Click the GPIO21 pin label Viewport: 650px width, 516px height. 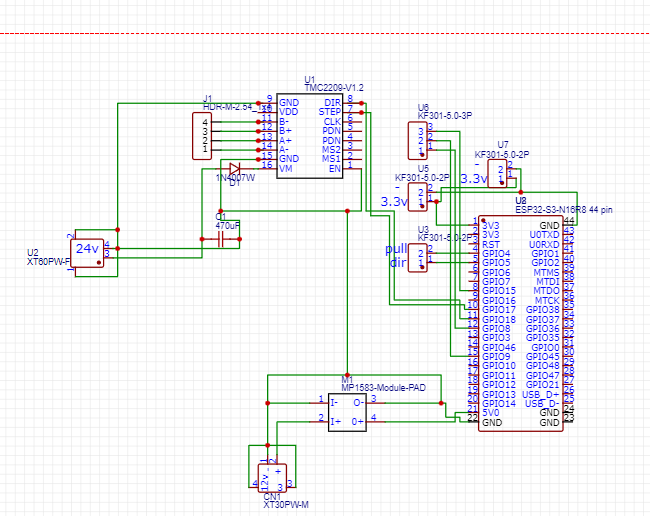543,385
